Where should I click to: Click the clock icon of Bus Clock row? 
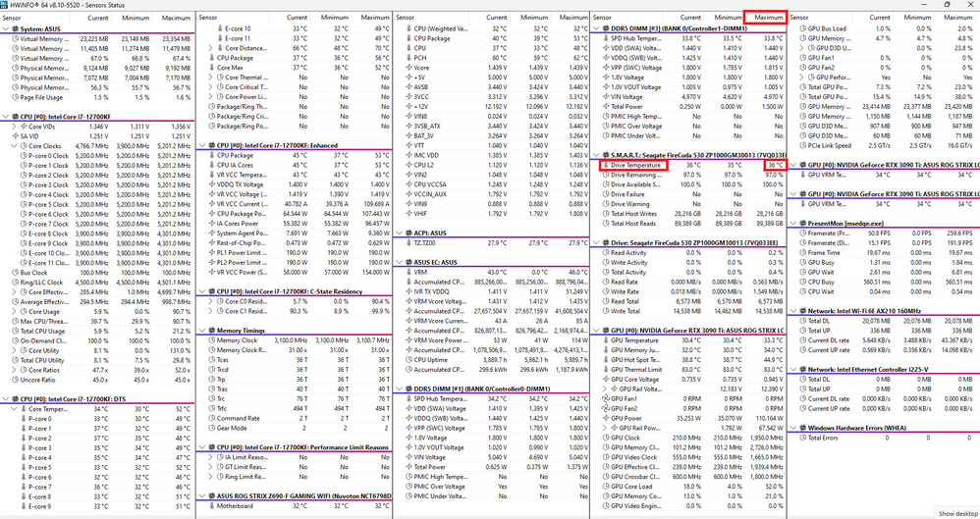coord(15,273)
